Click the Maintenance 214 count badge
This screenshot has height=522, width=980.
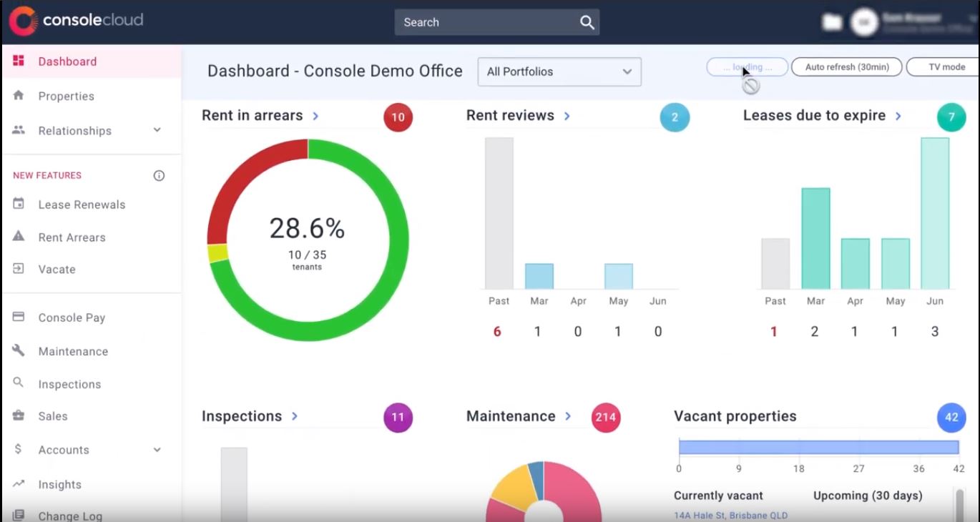606,418
